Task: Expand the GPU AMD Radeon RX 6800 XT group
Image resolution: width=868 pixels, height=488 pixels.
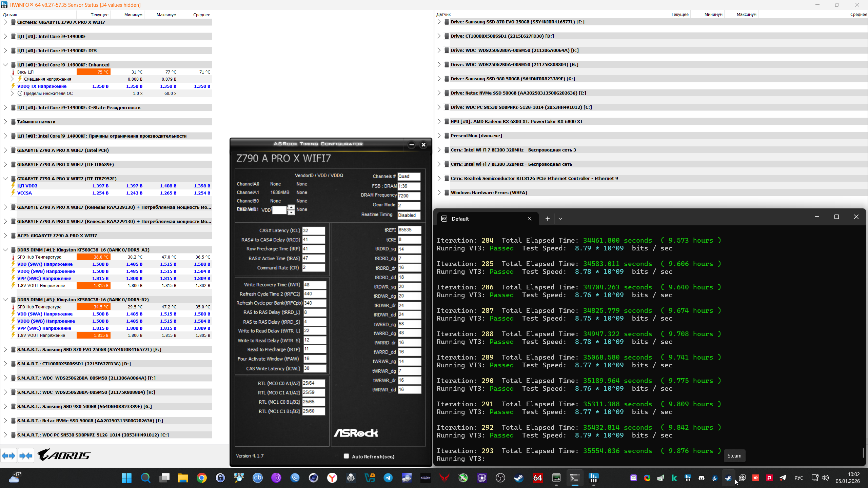Action: pos(439,121)
